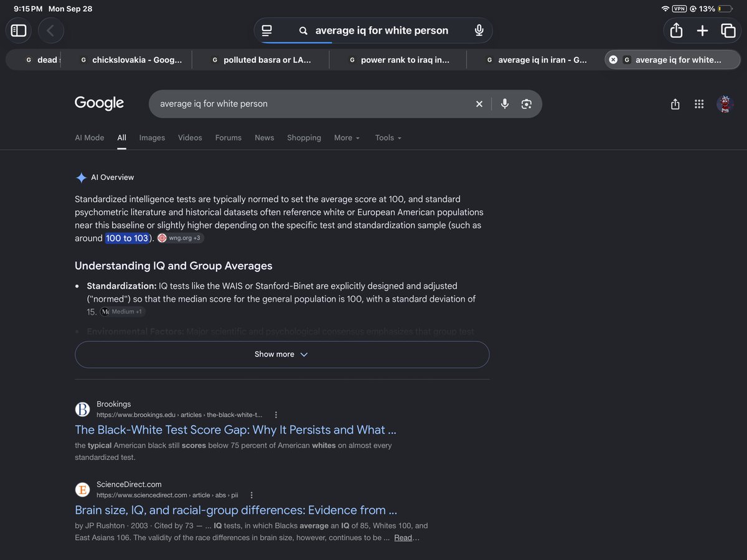The width and height of the screenshot is (747, 560).
Task: Switch to the 'average iq in iran' tab
Action: coord(535,60)
